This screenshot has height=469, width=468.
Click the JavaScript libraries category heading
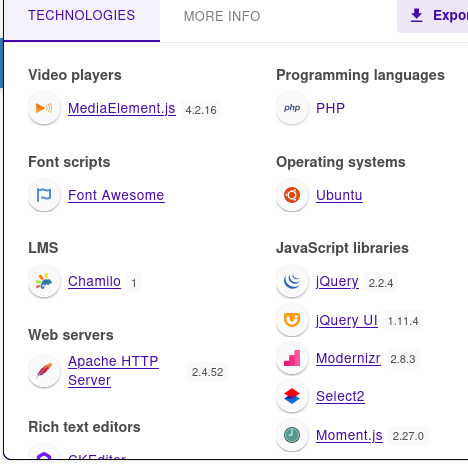342,248
